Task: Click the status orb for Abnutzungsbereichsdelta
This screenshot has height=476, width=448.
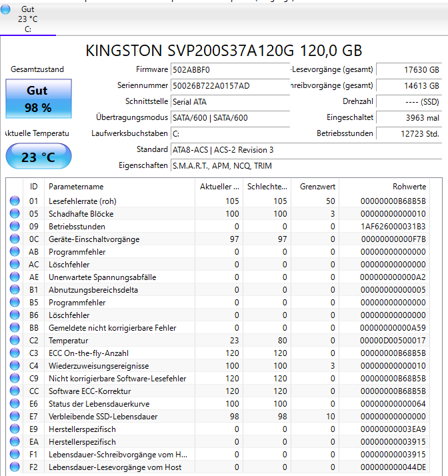Action: click(x=15, y=289)
